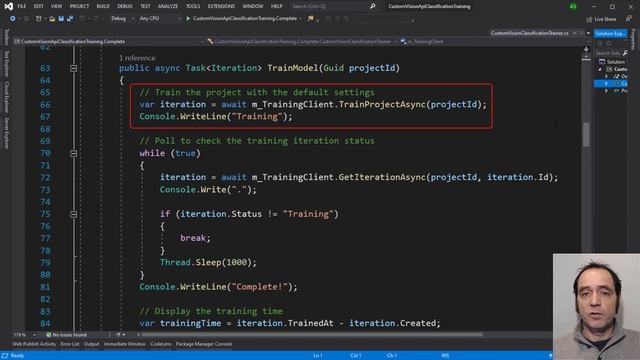This screenshot has width=640, height=360.
Task: Select the Solution node in Solution Explorer
Action: pyautogui.click(x=612, y=62)
